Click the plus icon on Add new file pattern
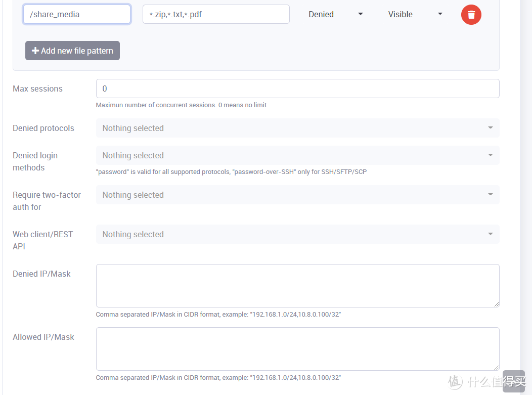This screenshot has width=532, height=395. tap(35, 51)
